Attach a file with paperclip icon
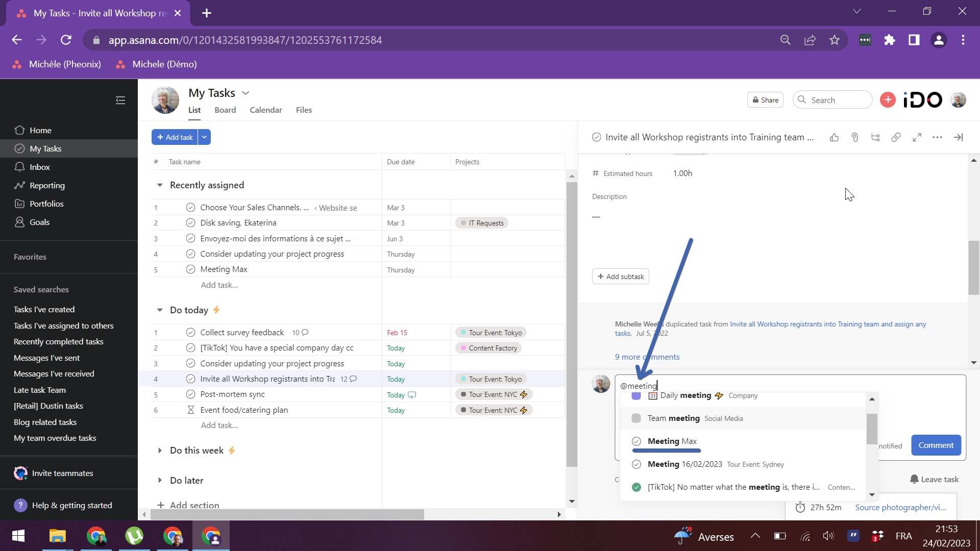Image resolution: width=980 pixels, height=551 pixels. click(855, 137)
